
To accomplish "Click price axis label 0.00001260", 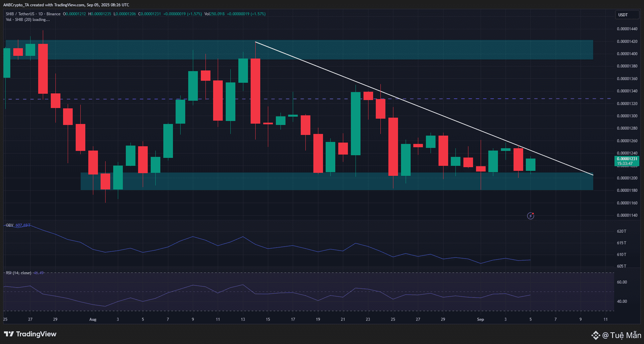I will pos(627,141).
